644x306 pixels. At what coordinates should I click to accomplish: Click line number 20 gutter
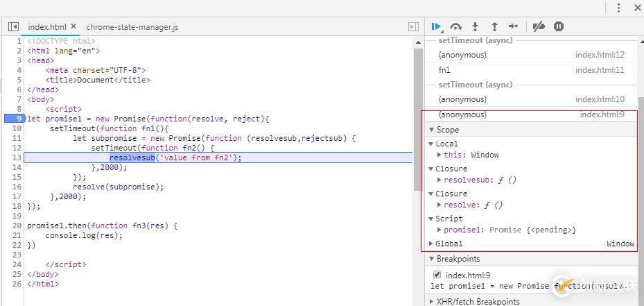click(x=17, y=226)
